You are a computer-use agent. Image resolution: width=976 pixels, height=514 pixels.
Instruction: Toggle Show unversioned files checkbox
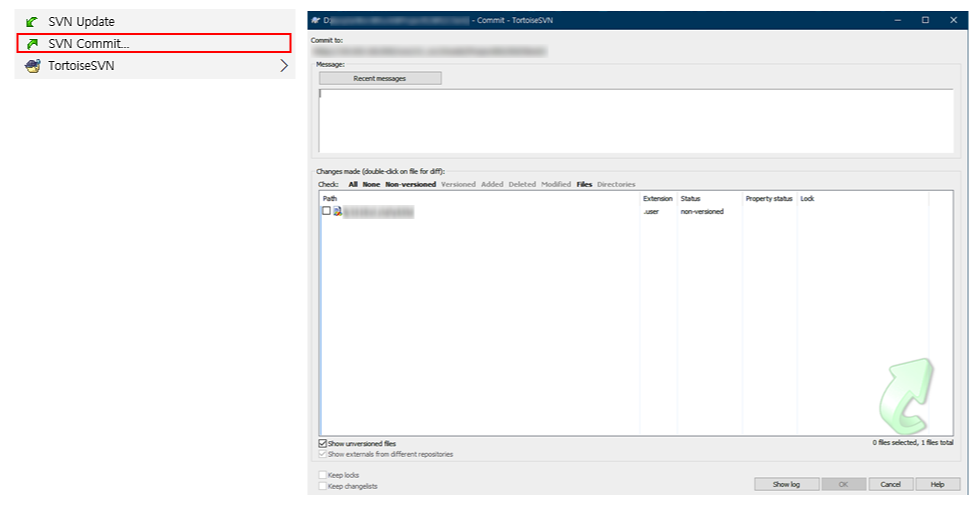click(x=322, y=444)
